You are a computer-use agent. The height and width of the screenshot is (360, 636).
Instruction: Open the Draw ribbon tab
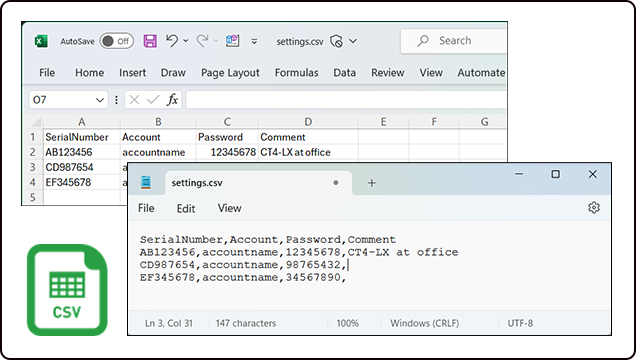(173, 73)
